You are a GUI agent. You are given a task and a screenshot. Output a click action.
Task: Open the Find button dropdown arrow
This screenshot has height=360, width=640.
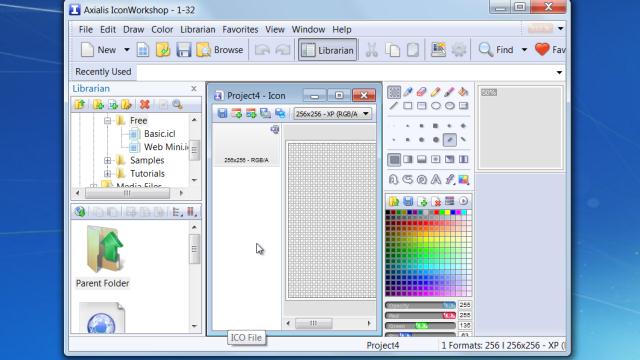[x=524, y=50]
